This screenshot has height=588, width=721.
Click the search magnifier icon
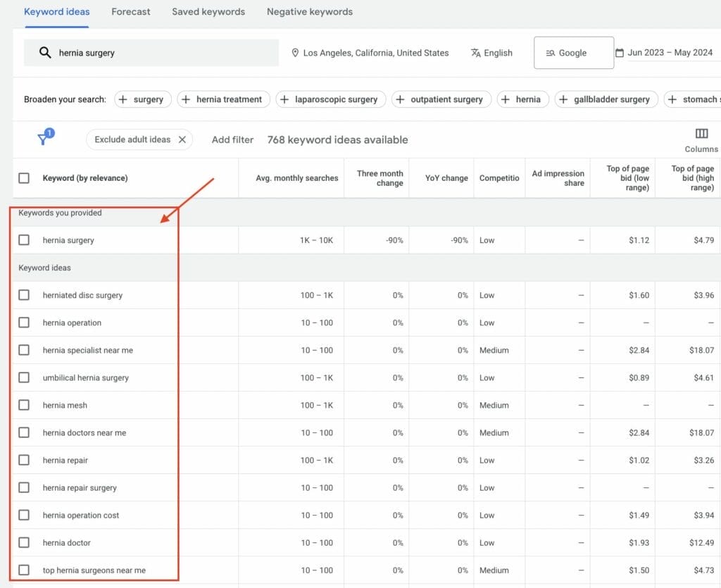click(45, 53)
